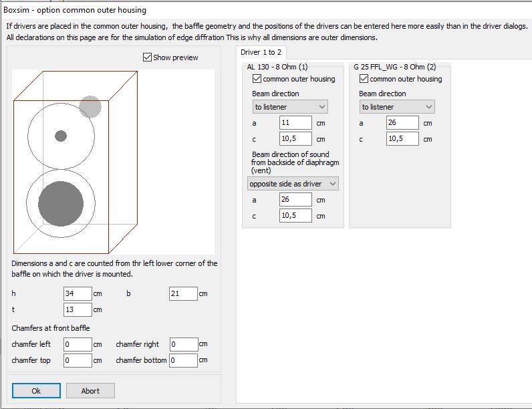This screenshot has height=409, width=532.
Task: Click the chamfer bottom input field
Action: coord(184,360)
